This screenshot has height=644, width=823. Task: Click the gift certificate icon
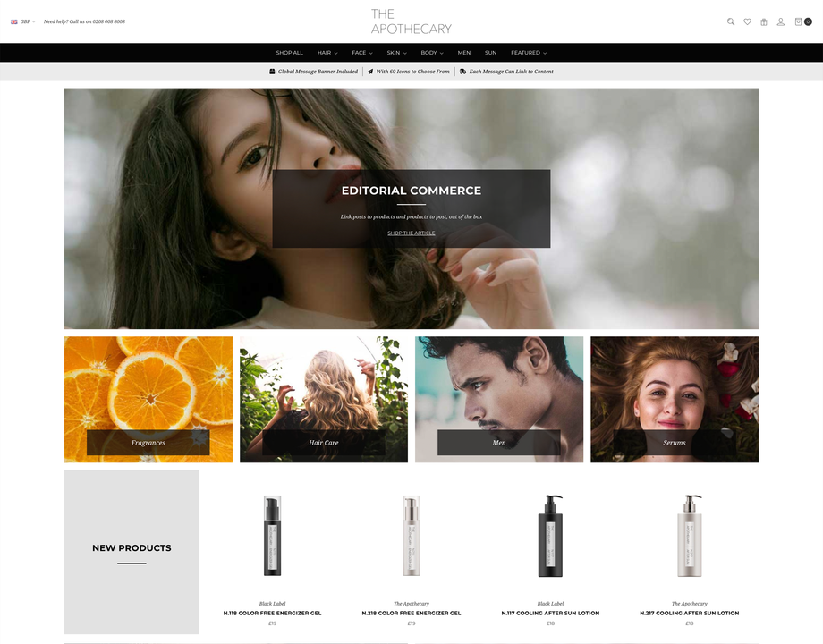[764, 21]
